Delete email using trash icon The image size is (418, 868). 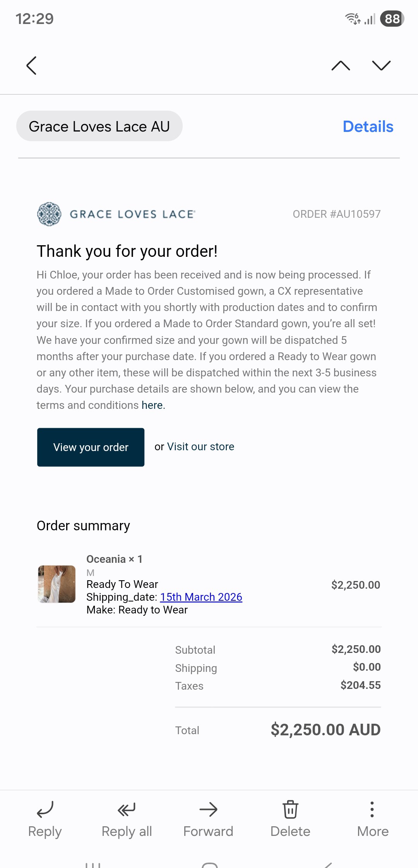pos(290,809)
